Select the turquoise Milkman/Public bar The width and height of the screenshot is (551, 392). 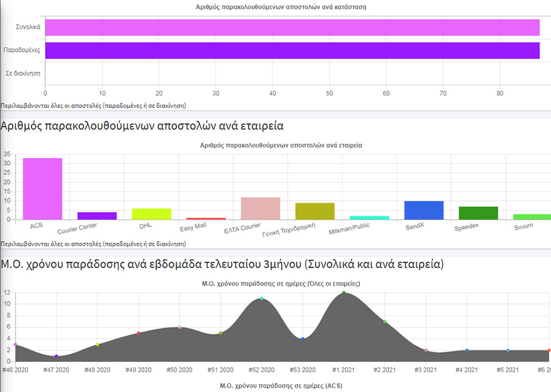[x=369, y=218]
